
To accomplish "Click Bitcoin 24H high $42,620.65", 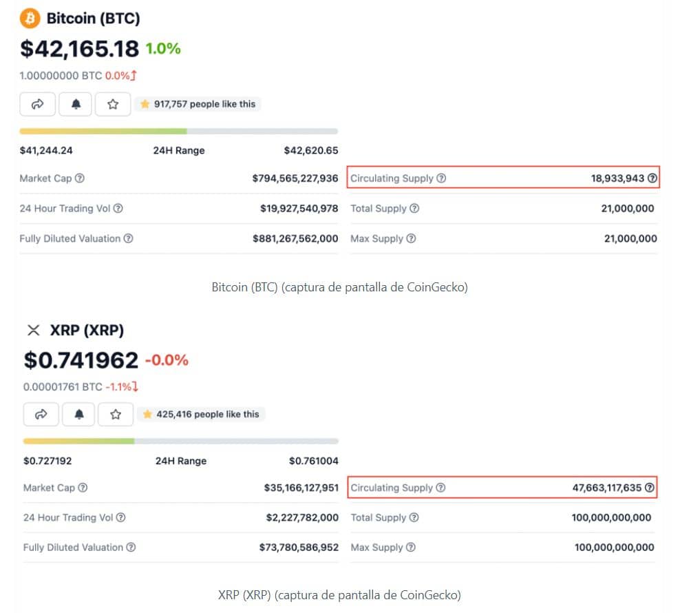I will tap(311, 150).
